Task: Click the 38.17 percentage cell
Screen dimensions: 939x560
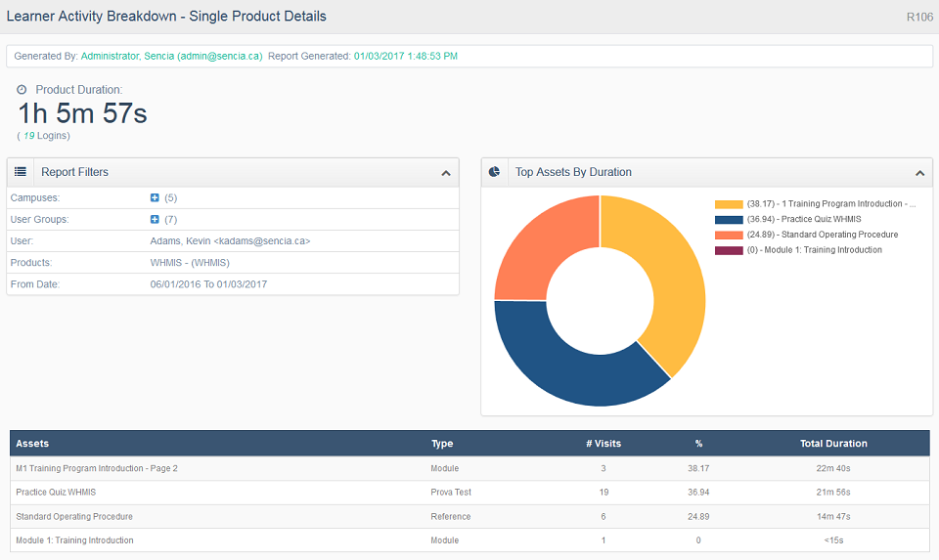Action: 698,468
